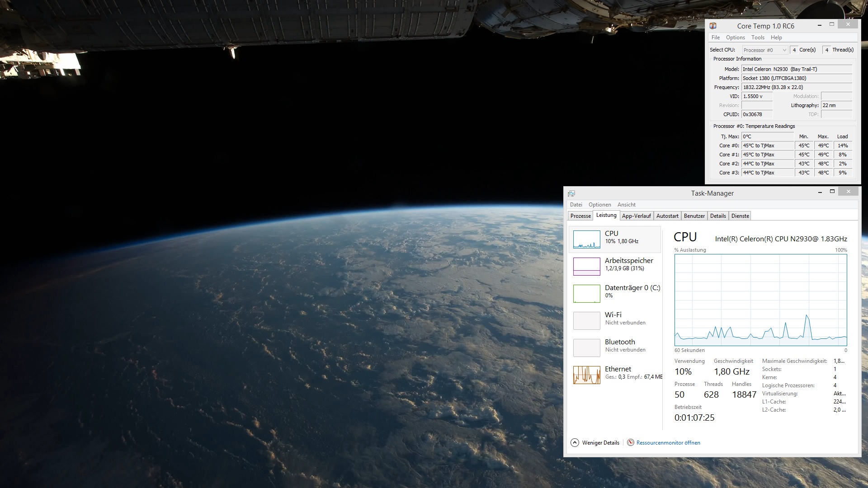Viewport: 868px width, 488px height.
Task: Click Core #0 load value 14%
Action: click(x=843, y=145)
